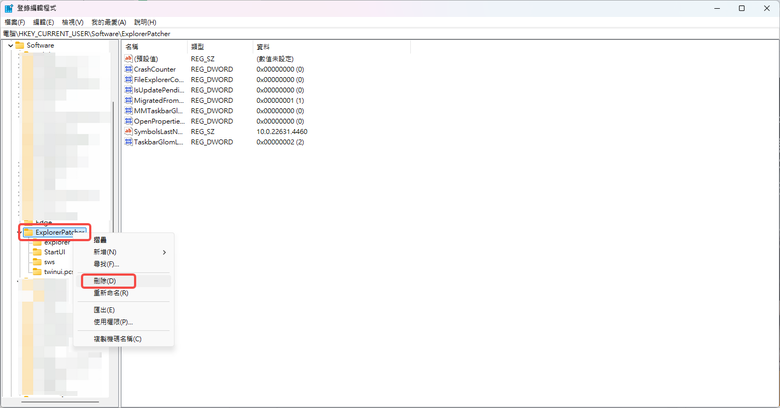This screenshot has width=780, height=408.
Task: Click the Software folder icon in tree
Action: tap(19, 45)
